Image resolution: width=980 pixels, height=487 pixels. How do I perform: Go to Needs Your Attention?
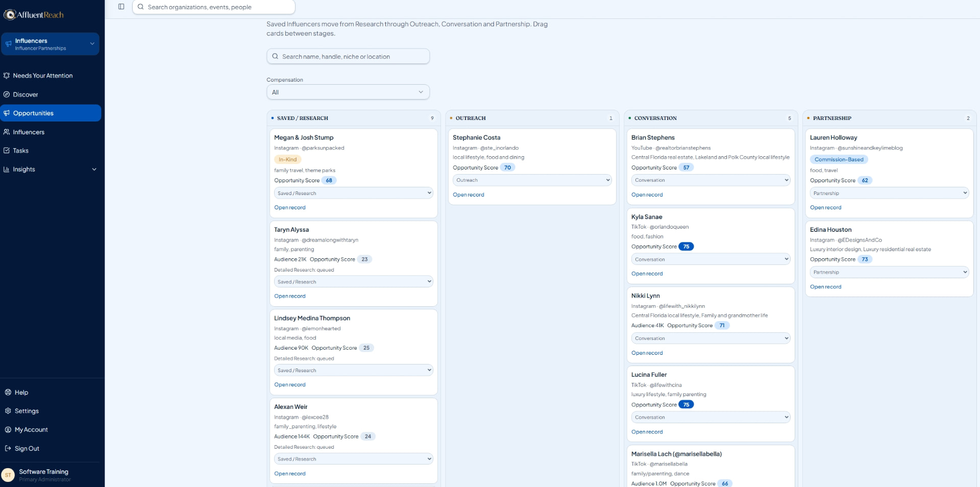[x=51, y=76]
